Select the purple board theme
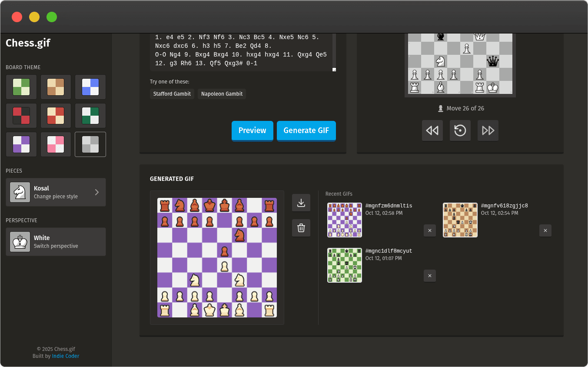Image resolution: width=588 pixels, height=367 pixels. coord(21,144)
